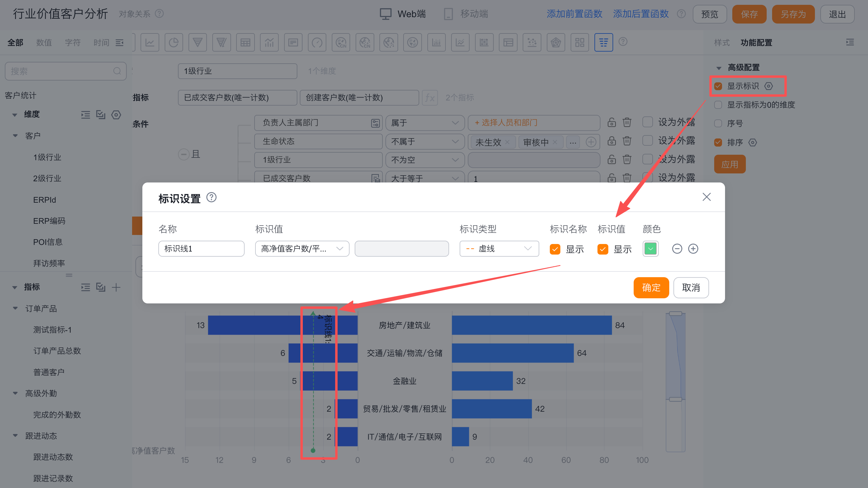Switch to the 样式 tab
This screenshot has height=488, width=868.
pyautogui.click(x=721, y=43)
